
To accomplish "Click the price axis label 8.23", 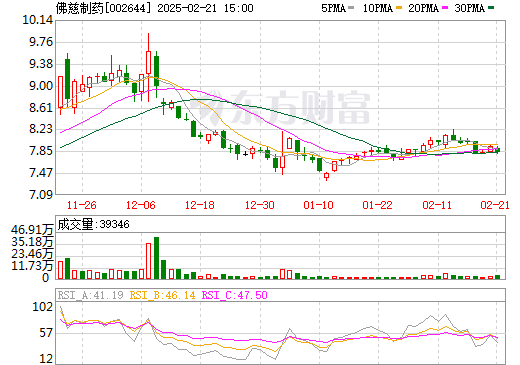I will 41,129.
